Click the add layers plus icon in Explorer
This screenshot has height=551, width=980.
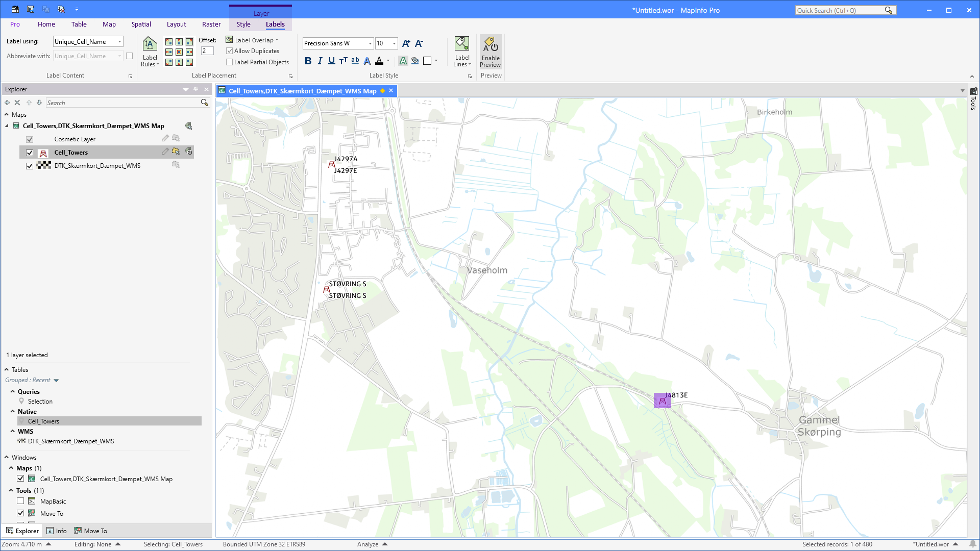pyautogui.click(x=7, y=103)
